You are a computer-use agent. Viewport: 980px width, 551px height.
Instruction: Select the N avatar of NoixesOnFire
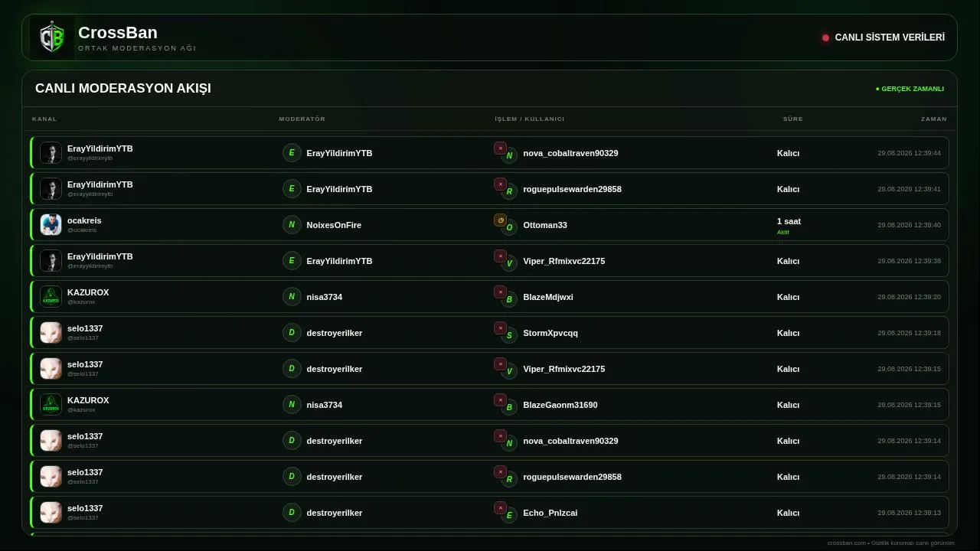292,225
